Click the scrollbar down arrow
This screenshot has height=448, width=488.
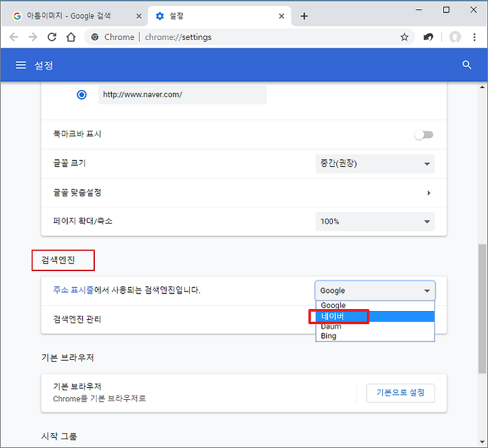[482, 442]
